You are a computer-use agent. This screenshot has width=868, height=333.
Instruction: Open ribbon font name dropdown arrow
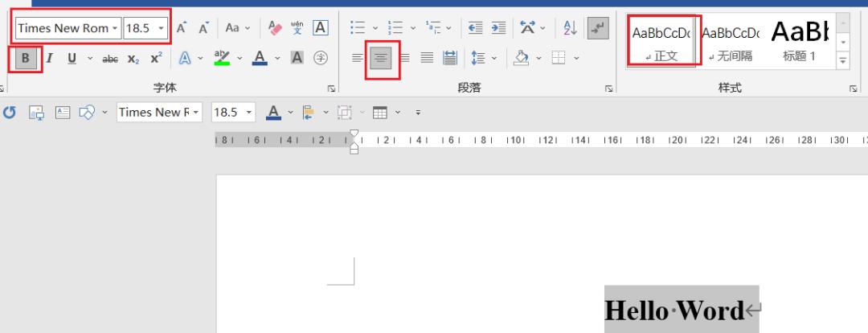[x=115, y=27]
